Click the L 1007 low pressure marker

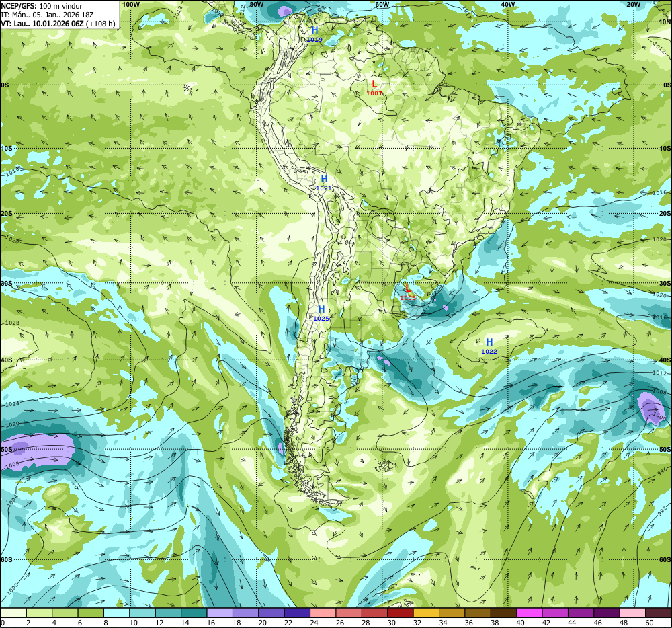[x=374, y=87]
